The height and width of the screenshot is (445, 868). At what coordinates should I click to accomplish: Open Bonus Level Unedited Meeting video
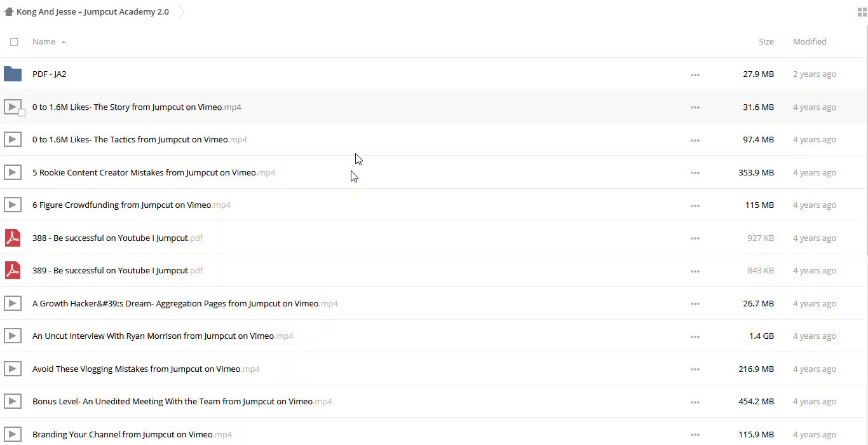click(172, 402)
